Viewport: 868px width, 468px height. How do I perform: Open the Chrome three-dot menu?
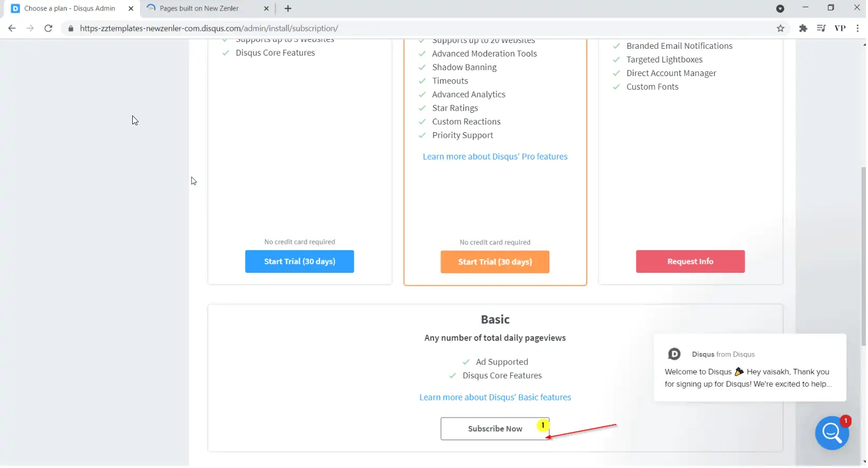click(x=858, y=28)
